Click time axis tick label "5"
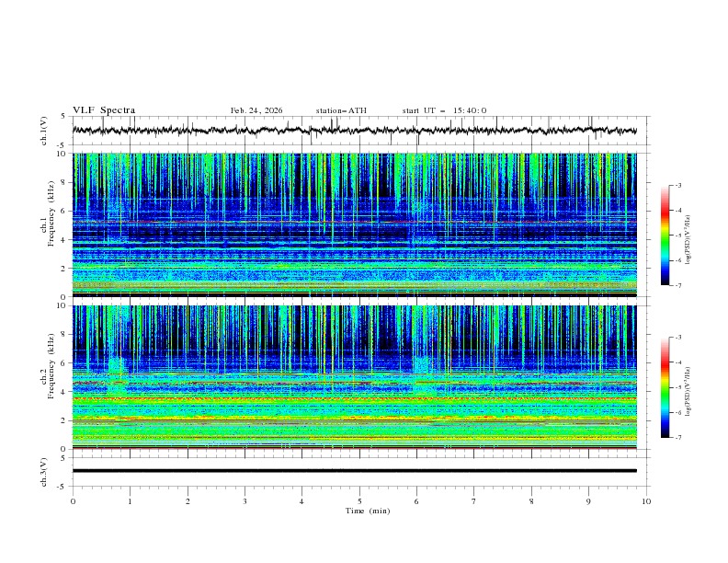Screen dimensions: 728x563 pyautogui.click(x=359, y=501)
